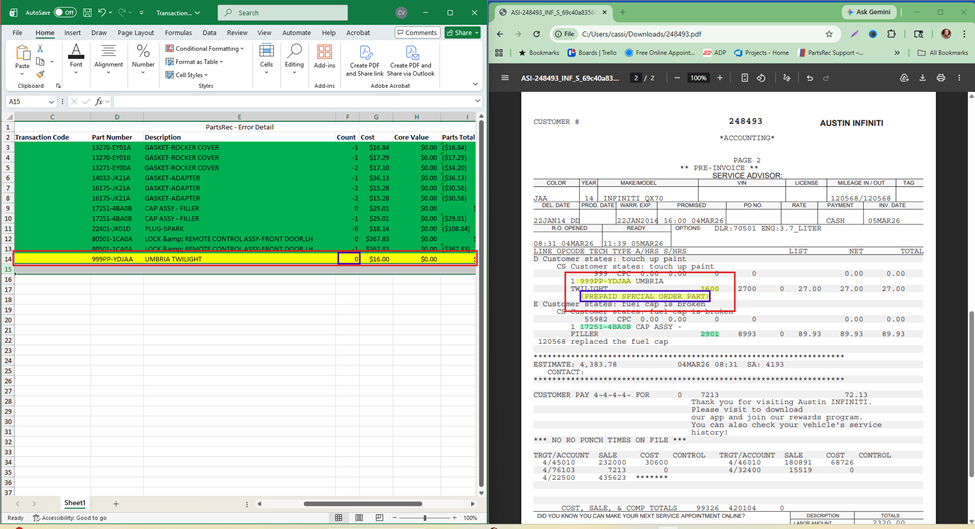Image resolution: width=975 pixels, height=529 pixels.
Task: Open the Formulas ribbon tab
Action: pos(178,32)
